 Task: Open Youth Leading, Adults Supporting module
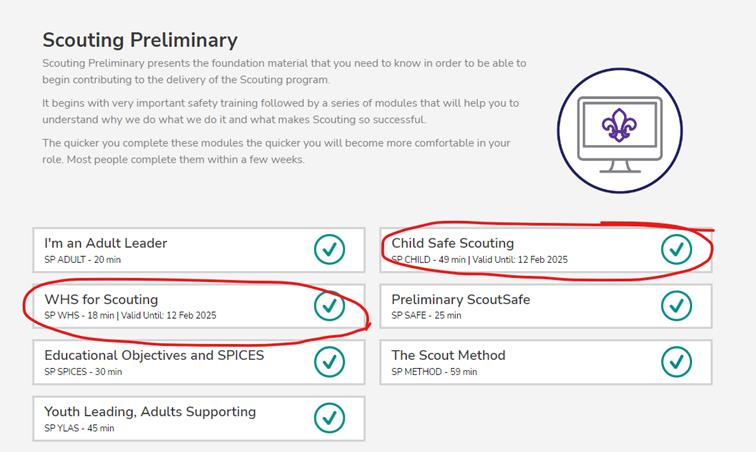(149, 412)
